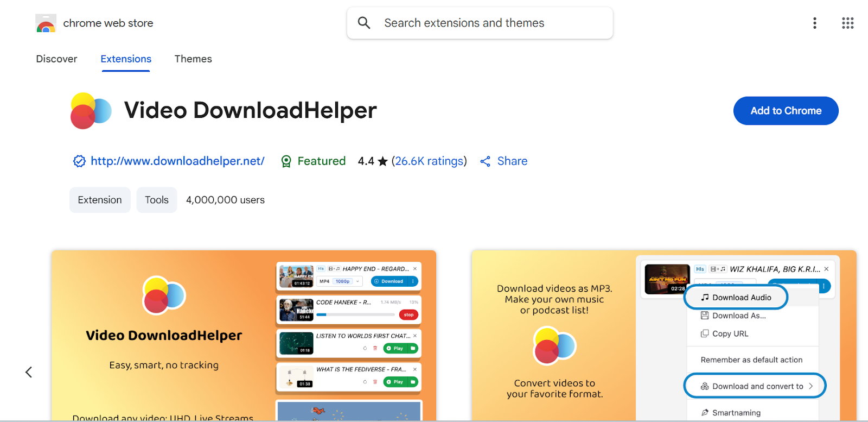Click the search magnifier icon

point(364,23)
